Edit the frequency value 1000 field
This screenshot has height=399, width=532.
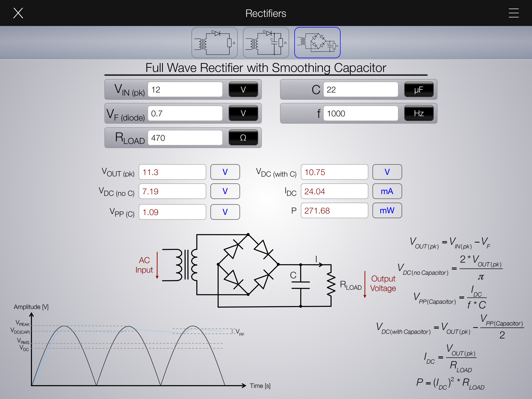tap(361, 113)
